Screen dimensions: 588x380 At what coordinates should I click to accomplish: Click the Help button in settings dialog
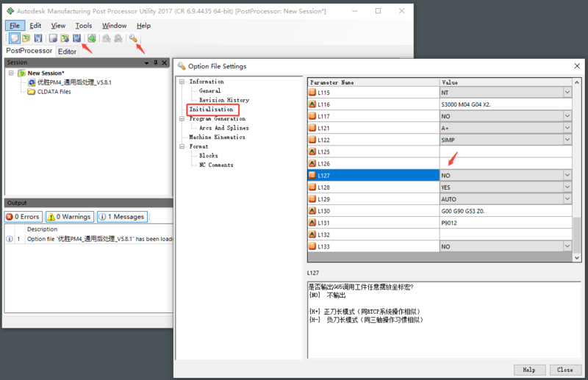(x=529, y=370)
